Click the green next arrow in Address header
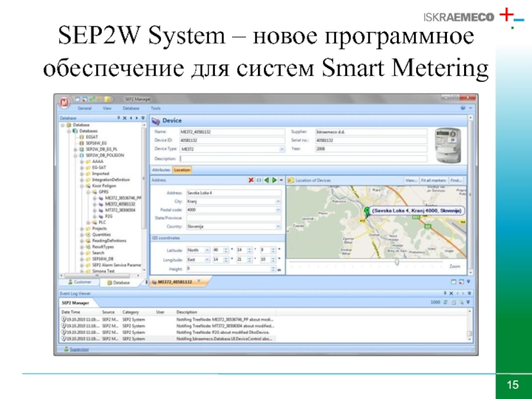The height and width of the screenshot is (399, 532). point(275,180)
